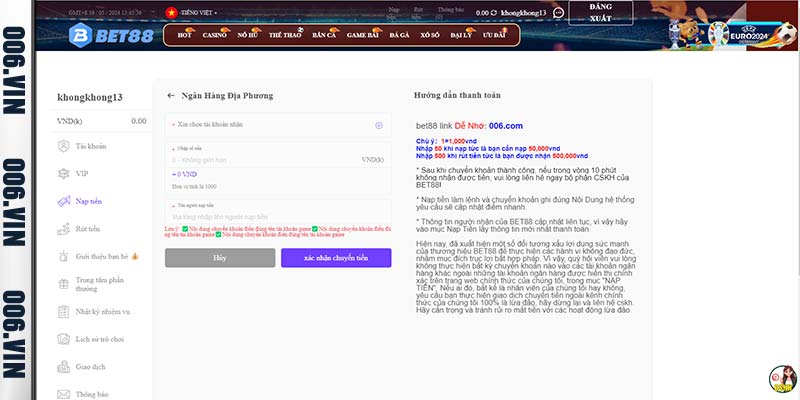Click the Đăng Xuất logout button

coord(601,13)
